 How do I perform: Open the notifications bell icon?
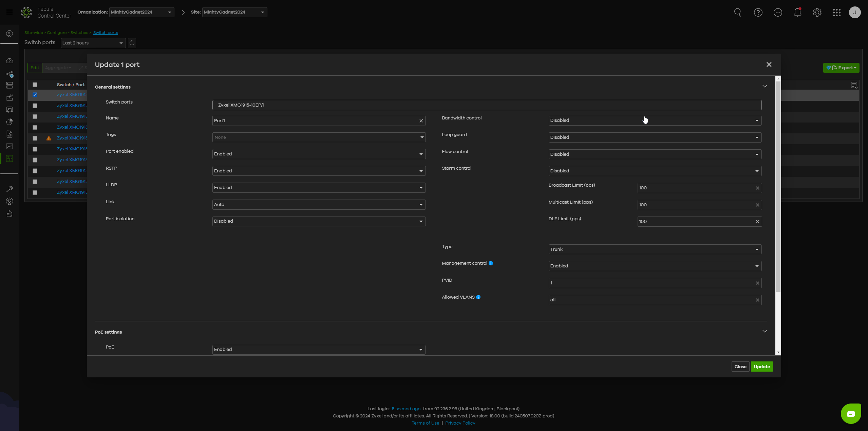point(797,13)
